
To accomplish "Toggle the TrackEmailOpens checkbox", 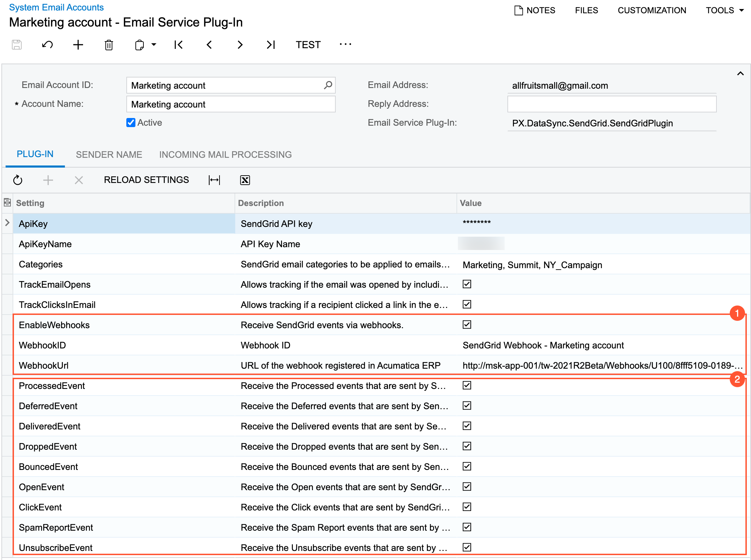I will (x=467, y=284).
